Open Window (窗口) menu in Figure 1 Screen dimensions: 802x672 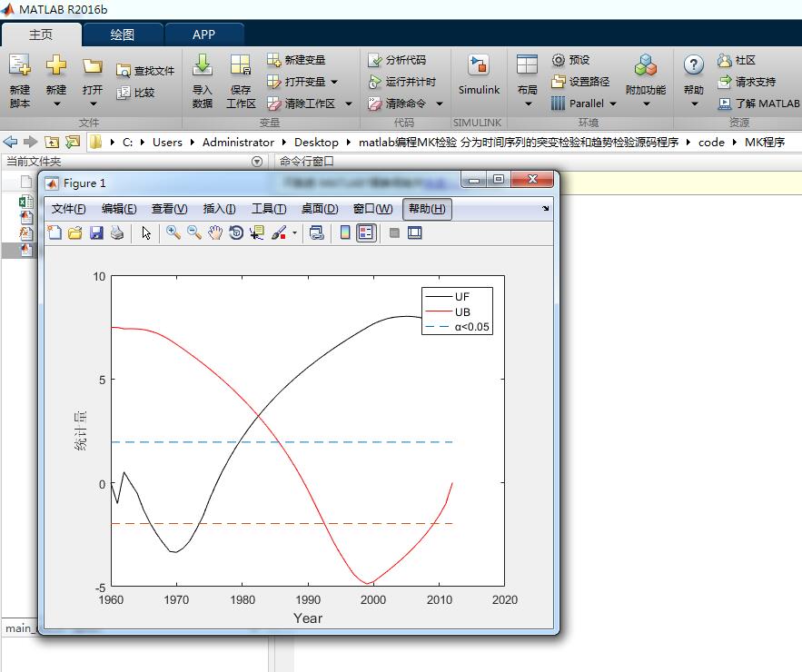coord(373,209)
